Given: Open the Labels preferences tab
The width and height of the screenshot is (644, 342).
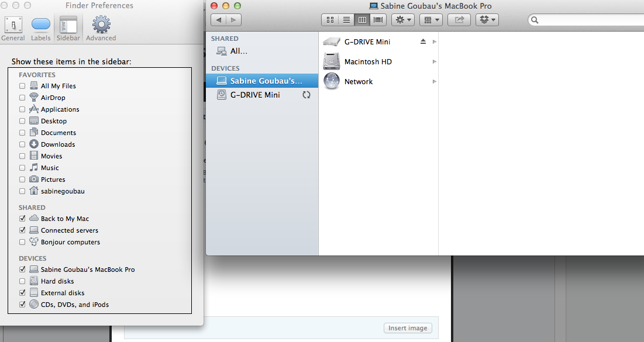Looking at the screenshot, I should [41, 29].
